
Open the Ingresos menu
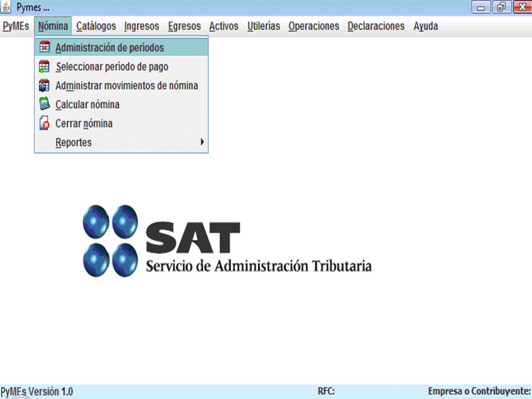coord(141,26)
